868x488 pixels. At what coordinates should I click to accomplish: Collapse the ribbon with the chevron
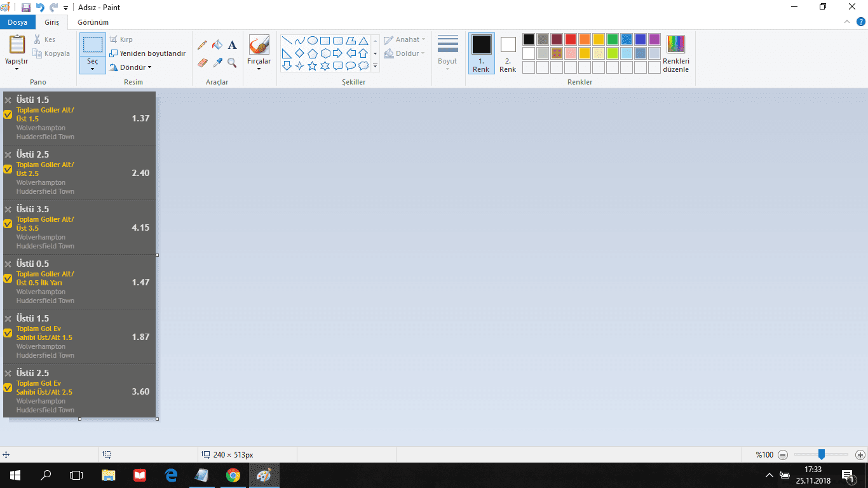point(846,22)
